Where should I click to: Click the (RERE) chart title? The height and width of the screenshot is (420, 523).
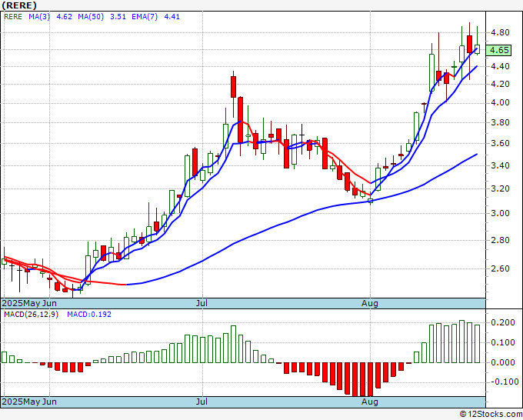coord(19,5)
